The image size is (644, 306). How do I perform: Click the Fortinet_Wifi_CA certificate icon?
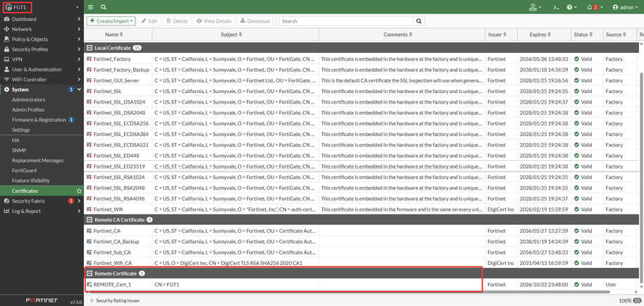pyautogui.click(x=89, y=263)
